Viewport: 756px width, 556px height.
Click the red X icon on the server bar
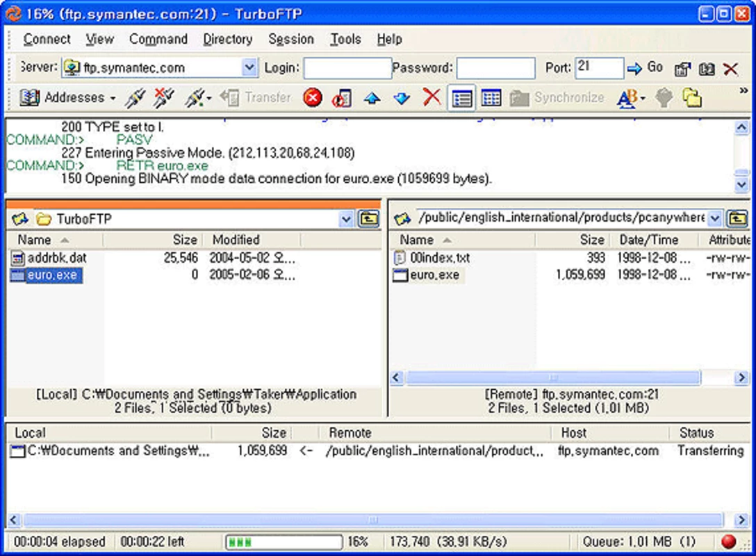(731, 69)
